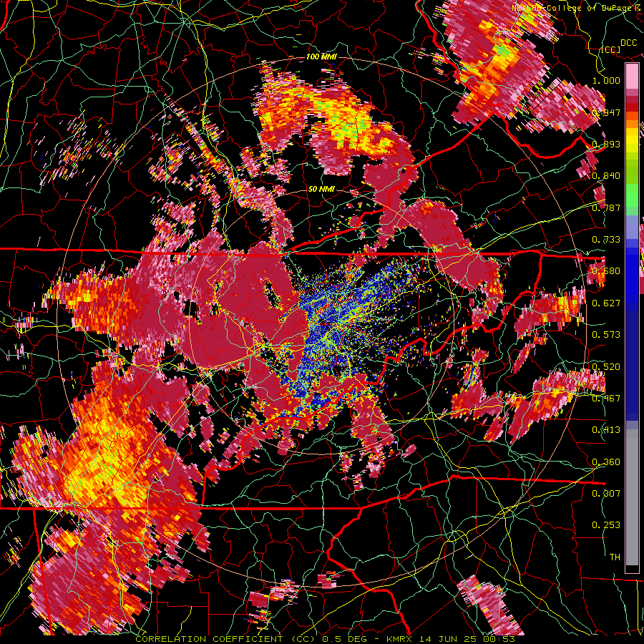The height and width of the screenshot is (644, 644).
Task: Click the 0.947 legend value
Action: coord(606,112)
